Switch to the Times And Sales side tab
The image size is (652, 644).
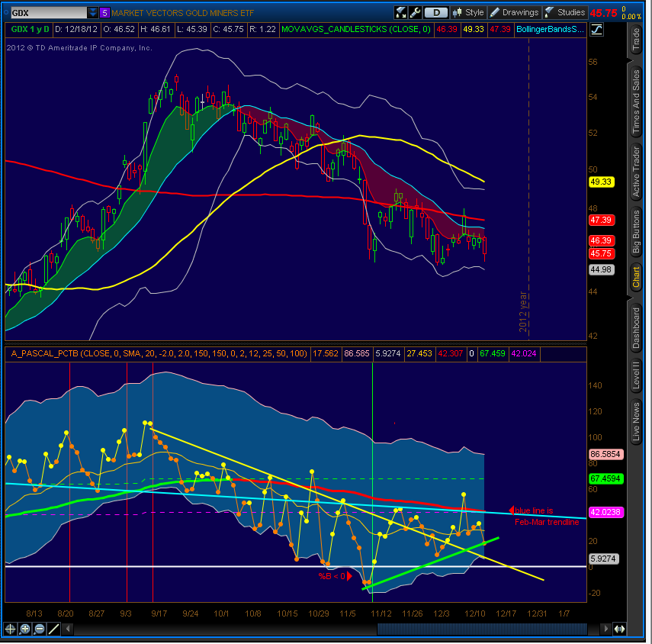point(636,101)
